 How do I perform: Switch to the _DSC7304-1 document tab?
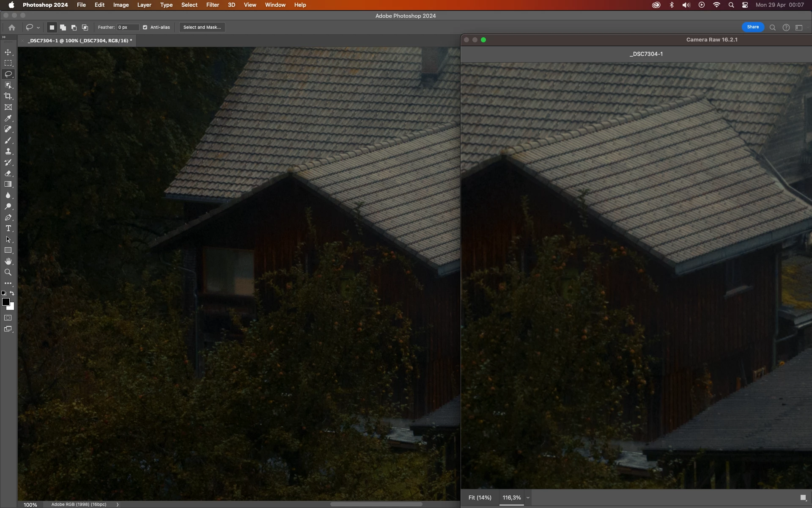pos(80,41)
